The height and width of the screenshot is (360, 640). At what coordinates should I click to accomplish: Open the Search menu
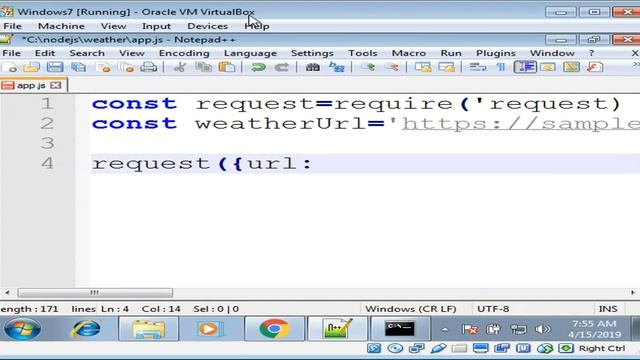[x=87, y=53]
